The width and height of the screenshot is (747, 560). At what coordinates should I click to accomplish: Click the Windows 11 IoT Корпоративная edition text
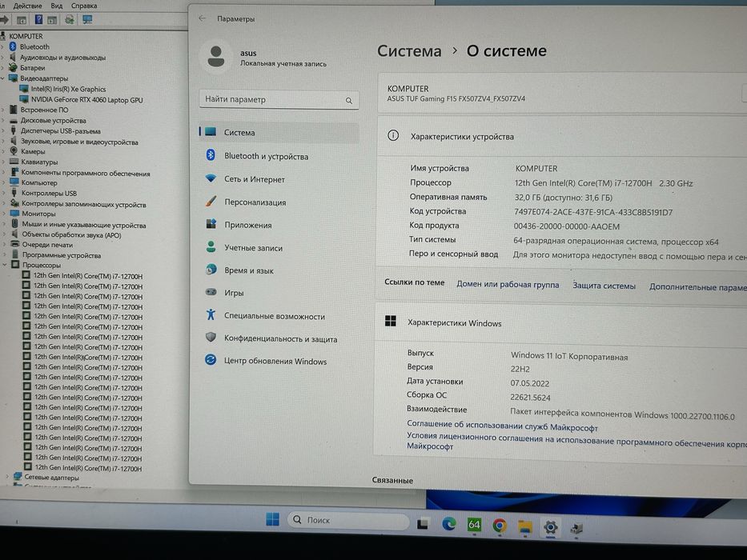tap(569, 356)
